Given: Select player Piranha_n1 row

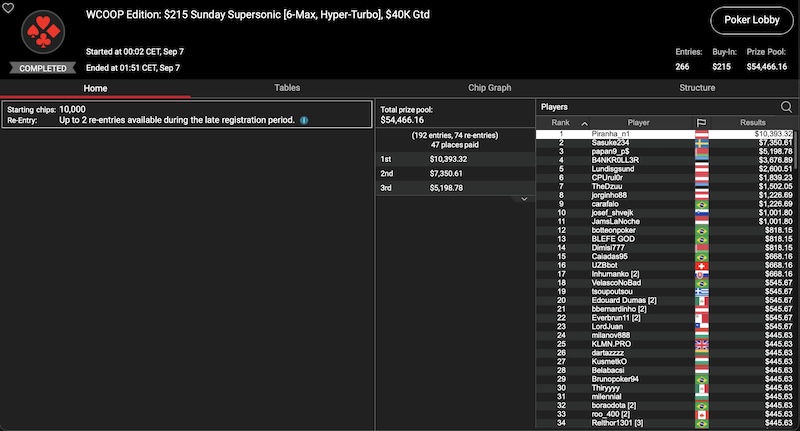Looking at the screenshot, I should pos(665,134).
